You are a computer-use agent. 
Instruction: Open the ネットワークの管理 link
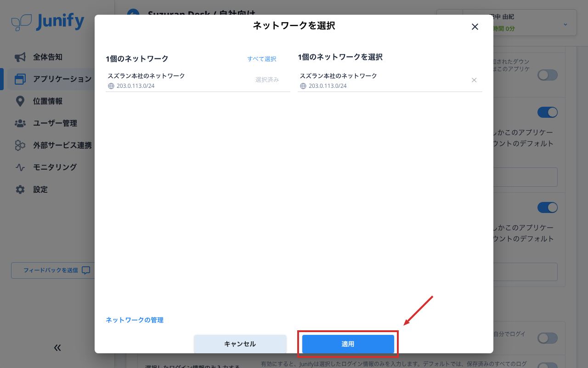point(135,320)
